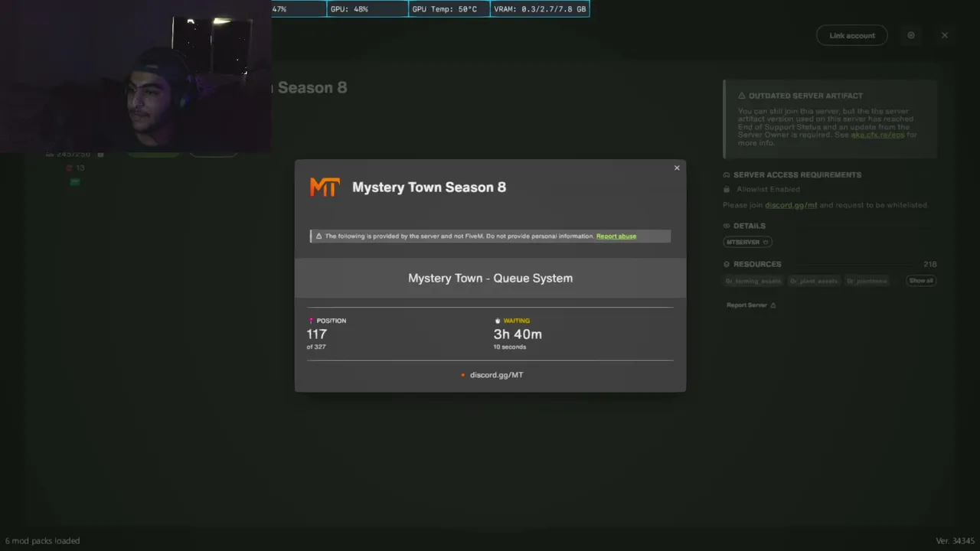The image size is (980, 551).
Task: Click the Server Access Requirements icon
Action: [727, 174]
